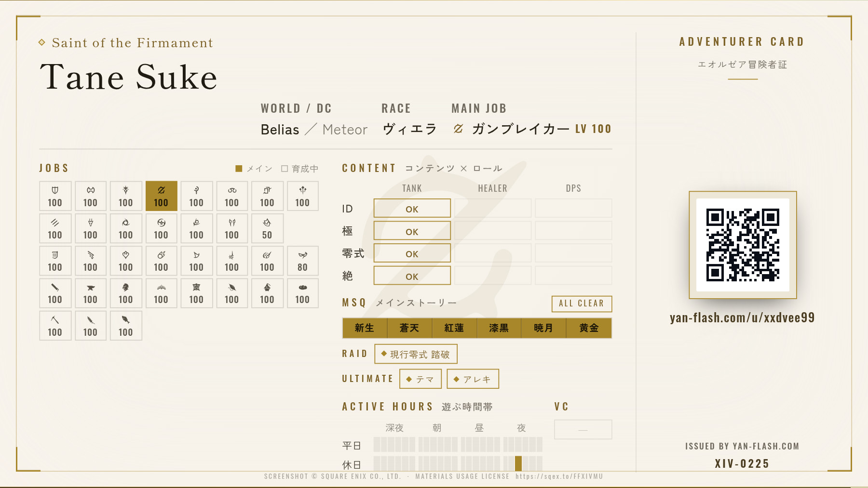Click the highlighted Gunbreaker job tile
The width and height of the screenshot is (868, 488).
161,196
